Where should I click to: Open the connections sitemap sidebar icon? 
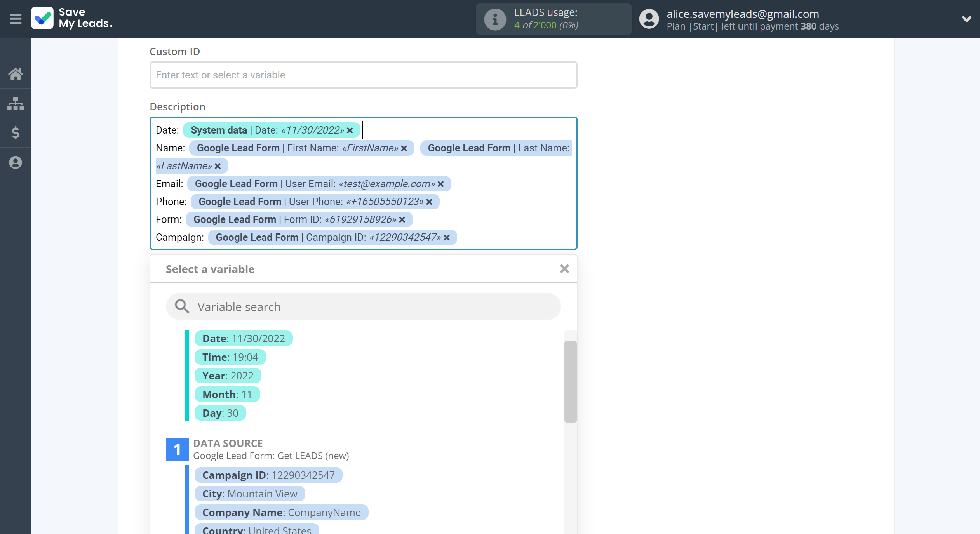[x=16, y=103]
